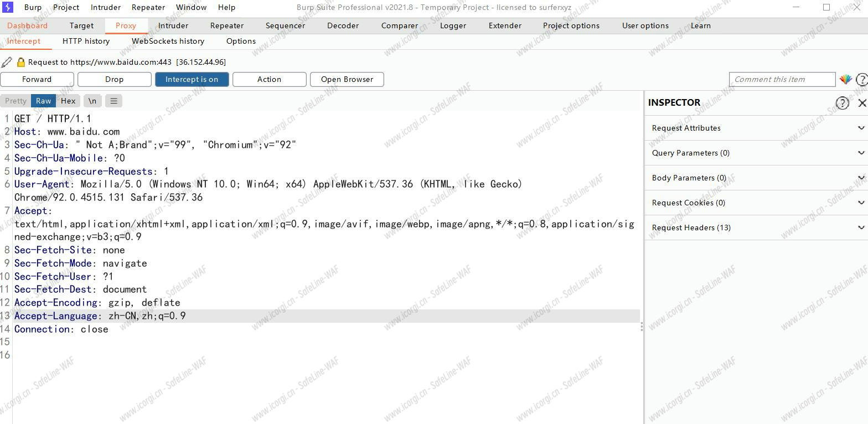Switch to Raw view

point(43,101)
